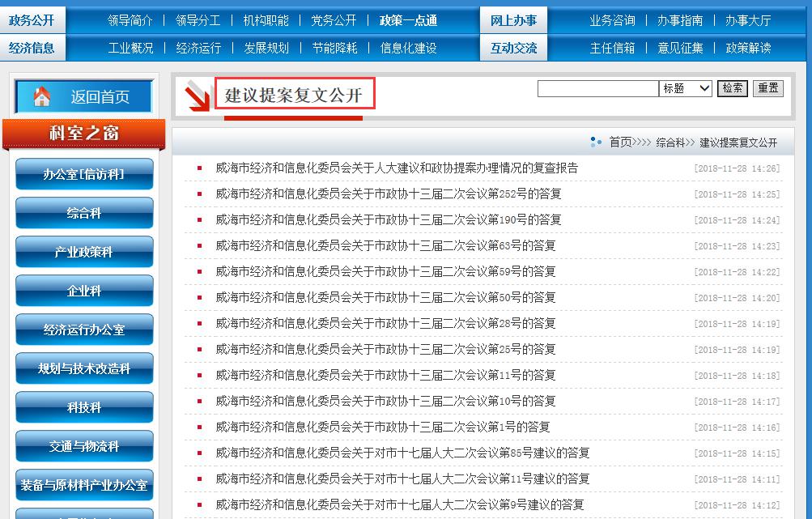Open the 人大建议和政协提案办理情况的复查报告 article

tap(397, 168)
